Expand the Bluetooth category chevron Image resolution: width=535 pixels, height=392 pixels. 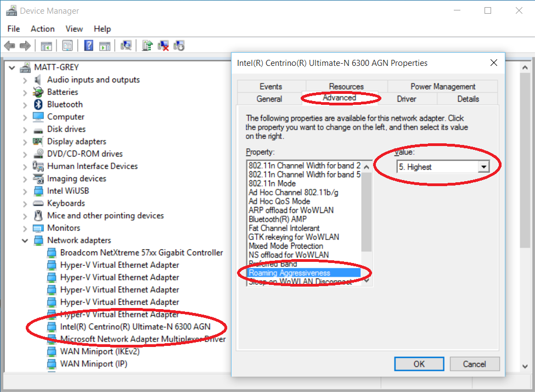(x=25, y=104)
